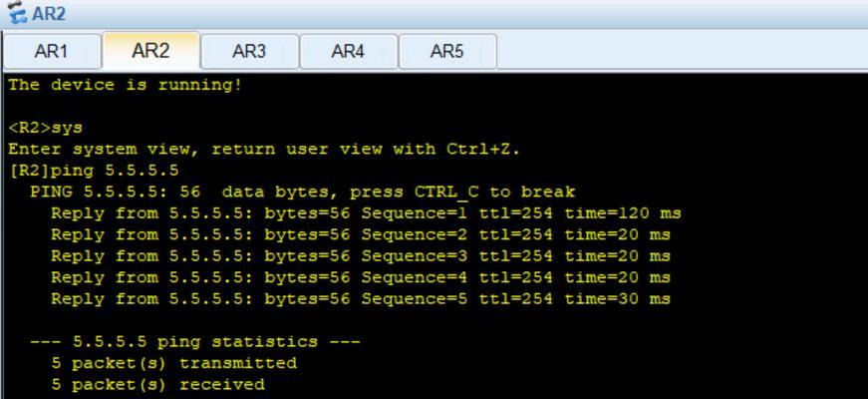
Task: Click the reply line with Sequence=4
Action: coord(361,277)
